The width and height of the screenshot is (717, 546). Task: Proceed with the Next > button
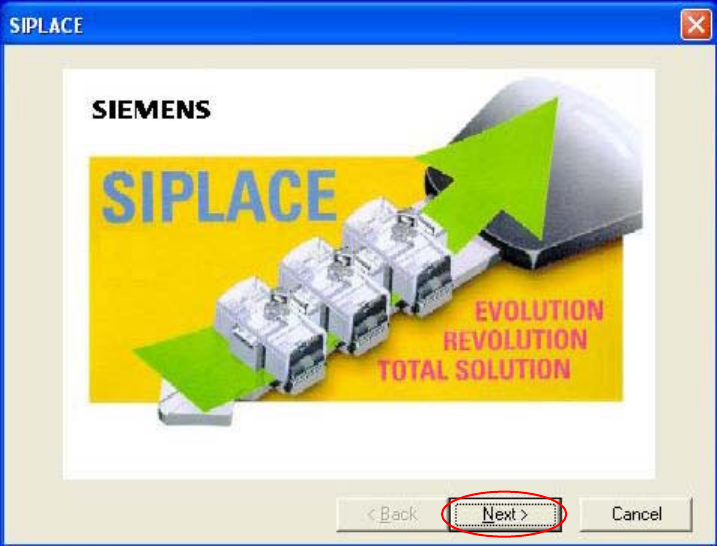click(x=505, y=514)
